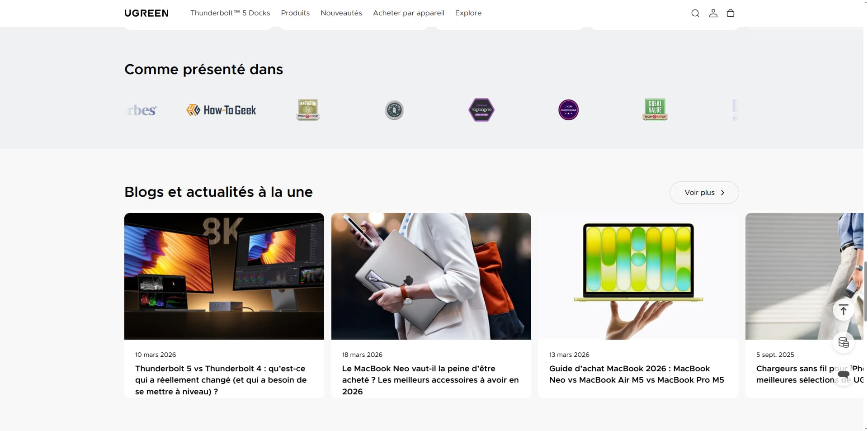Click the person carrying MacBook thumbnail

431,276
